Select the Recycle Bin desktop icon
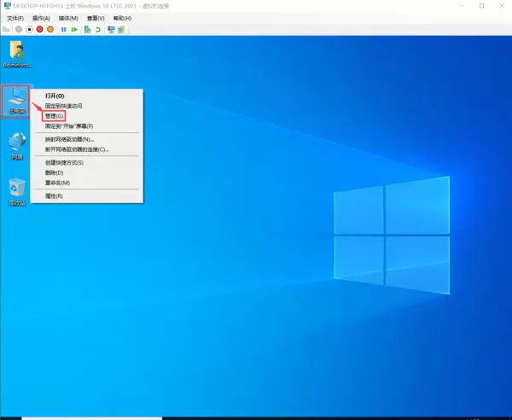The height and width of the screenshot is (420, 512). pos(17,192)
